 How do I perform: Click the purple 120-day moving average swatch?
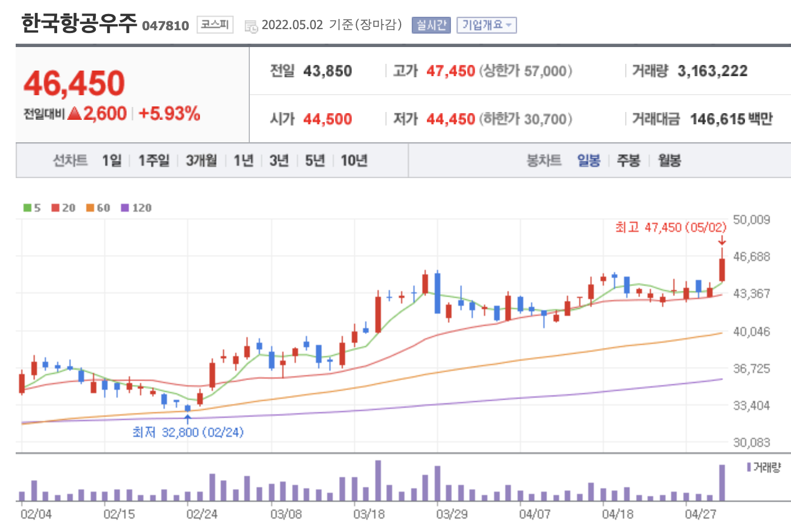(125, 208)
